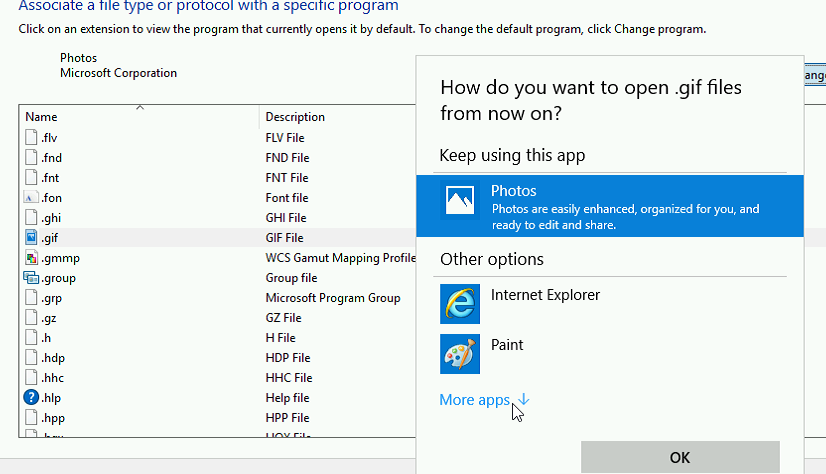Click the .gmmp color profile icon

(31, 258)
